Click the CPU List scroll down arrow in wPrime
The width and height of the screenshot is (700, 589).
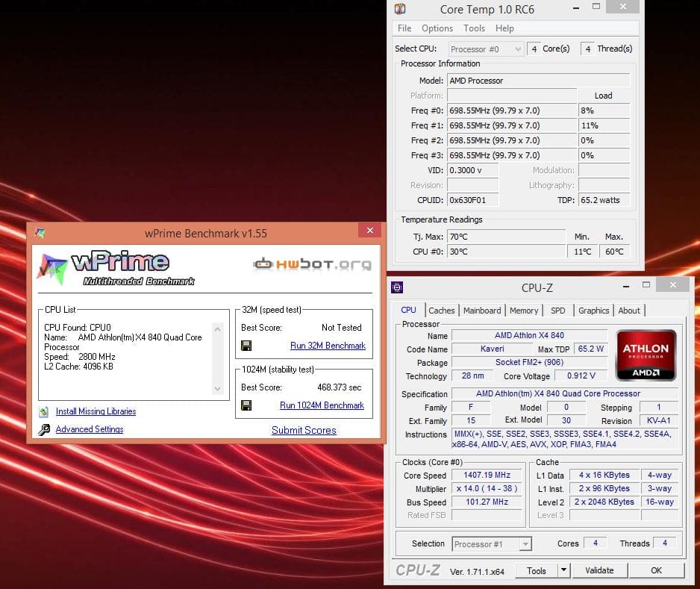(x=217, y=388)
